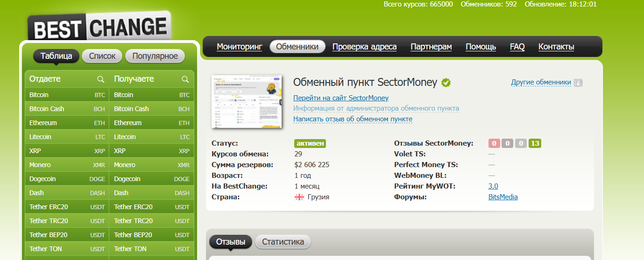The height and width of the screenshot is (260, 644).
Task: Select Dogecoin in the Получаете column
Action: coord(152,179)
